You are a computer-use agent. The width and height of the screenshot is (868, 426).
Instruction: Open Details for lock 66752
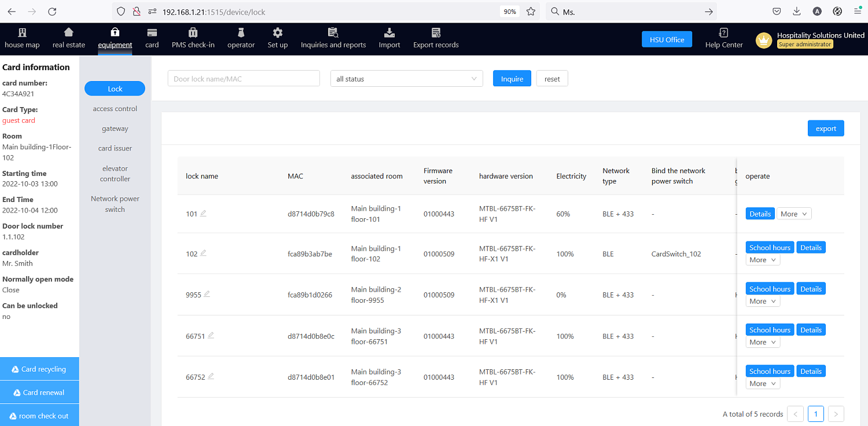tap(811, 371)
